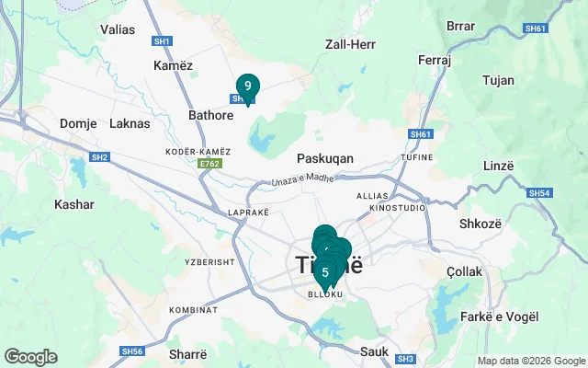Click the Zall-Herr label on map
This screenshot has height=368, width=588.
click(350, 45)
